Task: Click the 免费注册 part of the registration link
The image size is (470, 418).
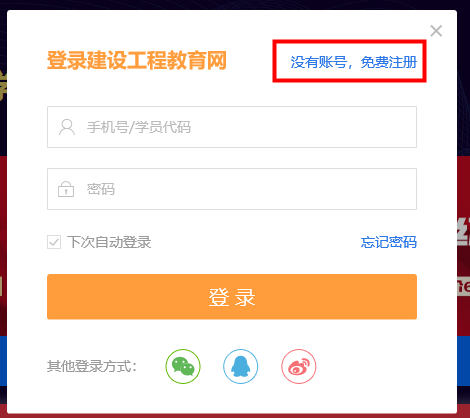Action: 389,62
